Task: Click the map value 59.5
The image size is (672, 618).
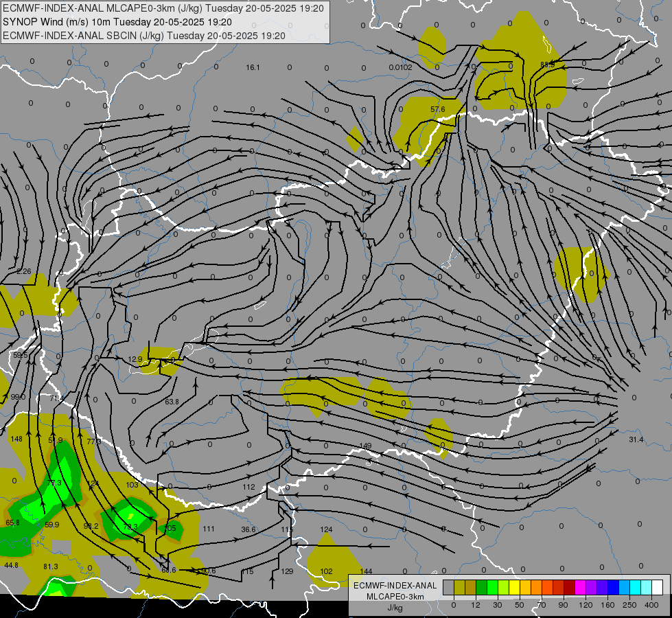Action: pos(20,355)
